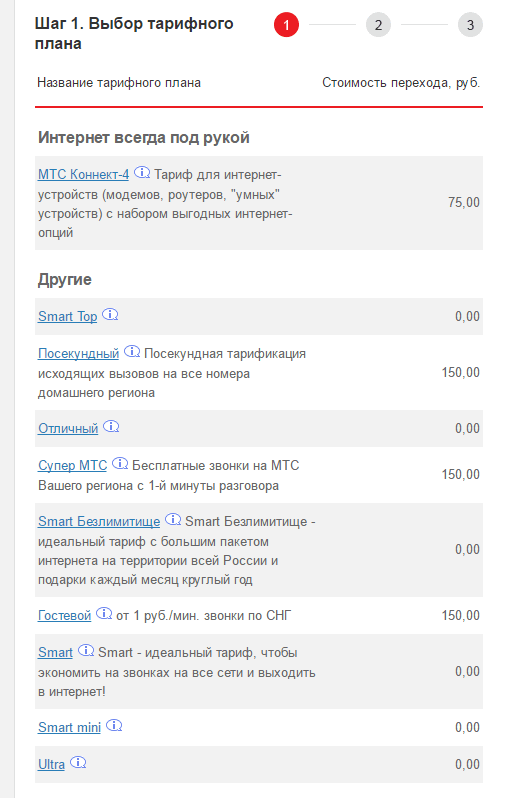The image size is (514, 798).
Task: Open the Посекундный tariff link
Action: (x=78, y=353)
